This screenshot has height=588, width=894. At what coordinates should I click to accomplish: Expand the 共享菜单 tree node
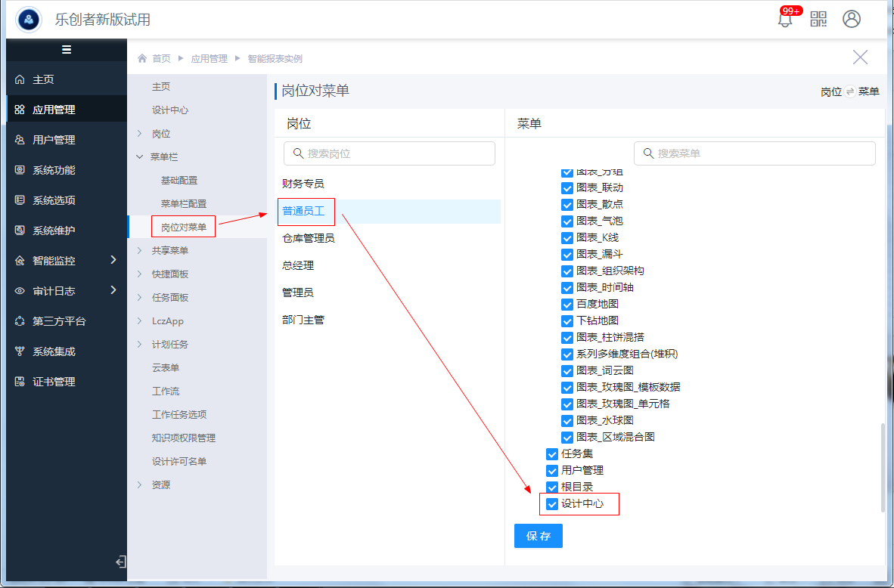click(x=139, y=251)
